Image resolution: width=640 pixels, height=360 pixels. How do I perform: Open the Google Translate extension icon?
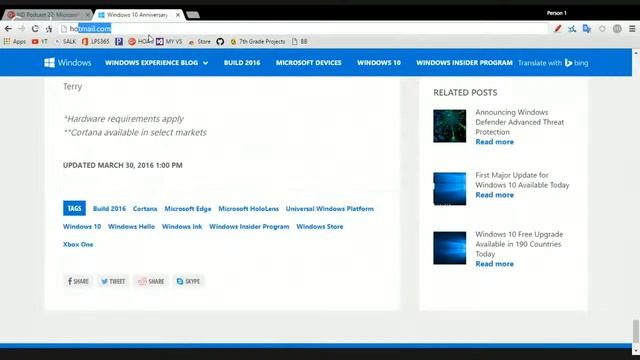pyautogui.click(x=587, y=29)
